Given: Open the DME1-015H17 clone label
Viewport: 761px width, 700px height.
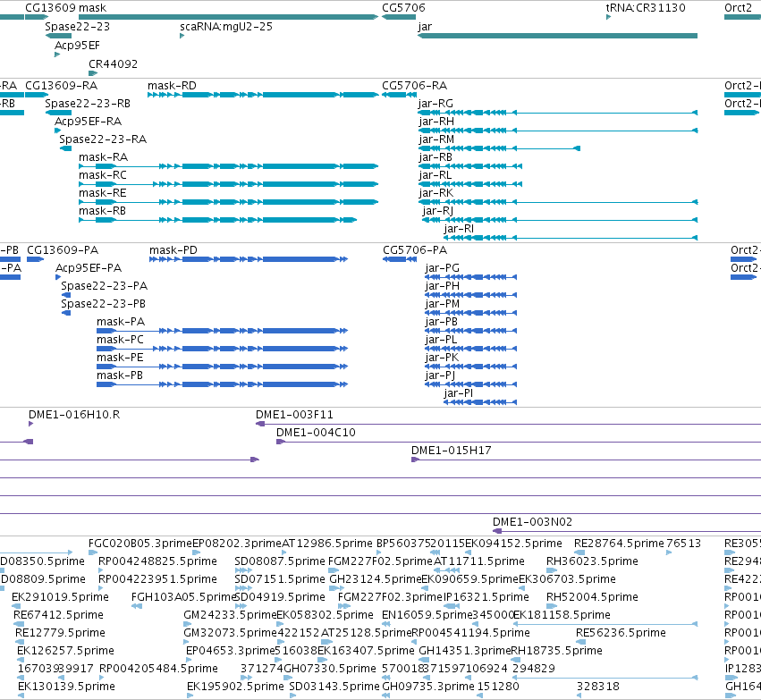Looking at the screenshot, I should tap(451, 451).
